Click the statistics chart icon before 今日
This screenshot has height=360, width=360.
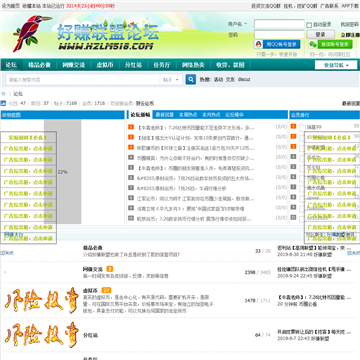3,103
